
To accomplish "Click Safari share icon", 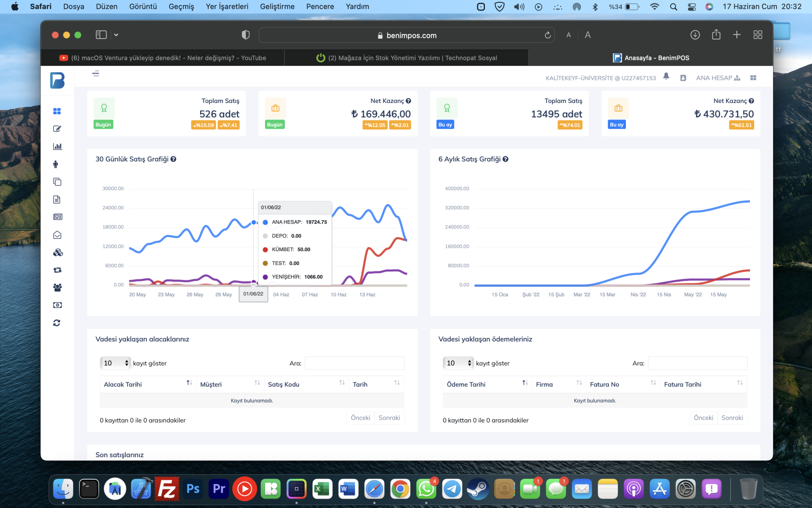I will [x=716, y=34].
